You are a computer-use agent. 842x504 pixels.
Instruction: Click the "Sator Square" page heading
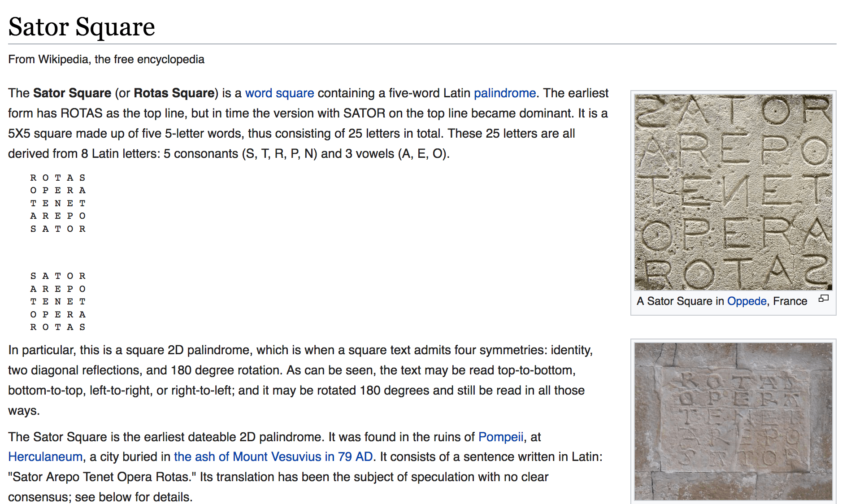point(82,27)
